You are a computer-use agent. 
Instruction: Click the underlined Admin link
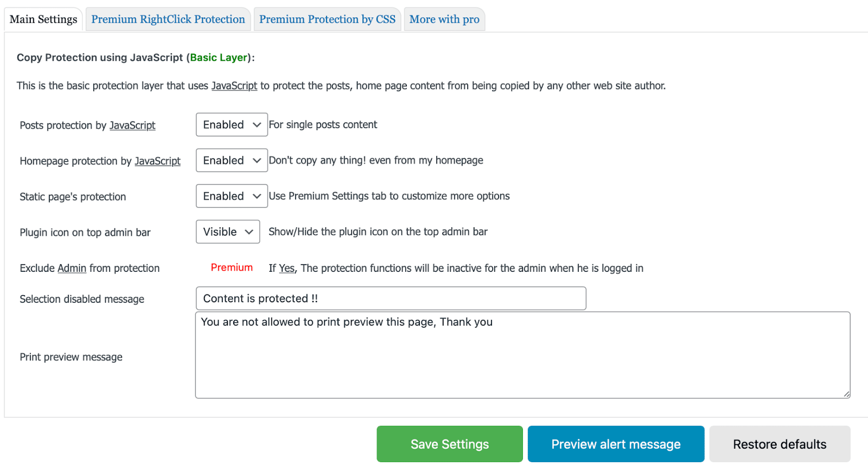coord(72,268)
